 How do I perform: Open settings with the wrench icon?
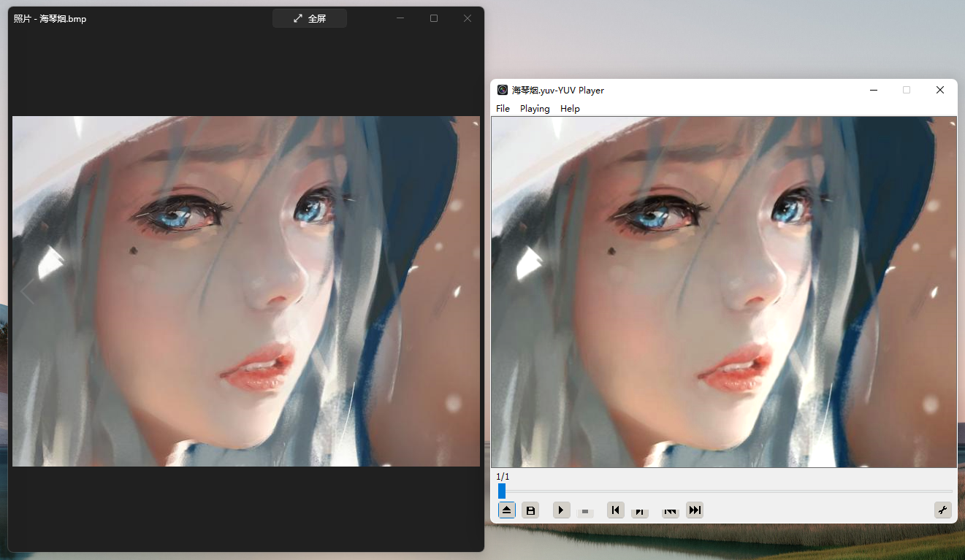click(943, 510)
